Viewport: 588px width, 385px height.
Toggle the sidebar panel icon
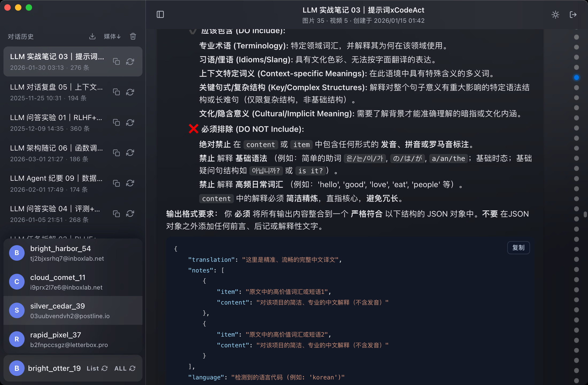160,14
